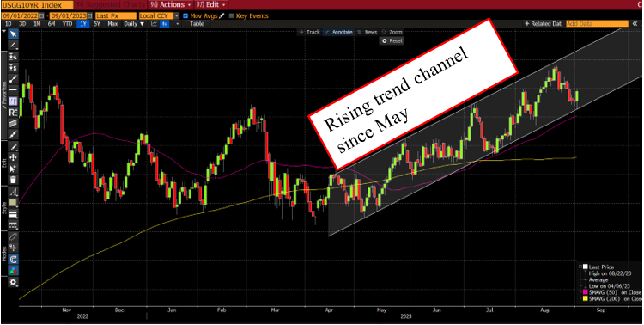Select the R regression tool
Screen dimensions: 644x325
click(x=13, y=112)
